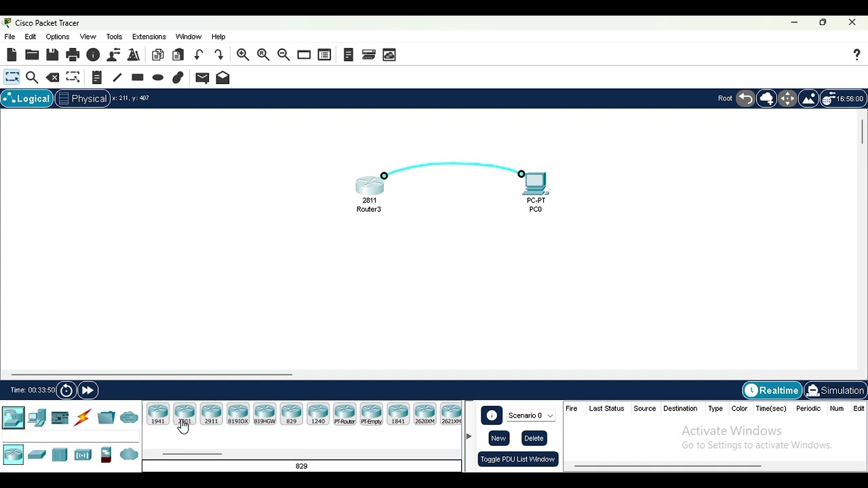Click the Power Cycle Devices button

66,390
